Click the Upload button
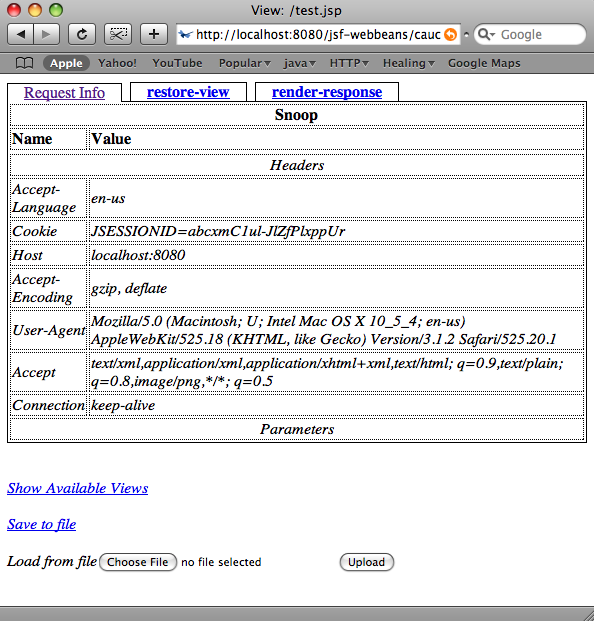 pyautogui.click(x=367, y=562)
